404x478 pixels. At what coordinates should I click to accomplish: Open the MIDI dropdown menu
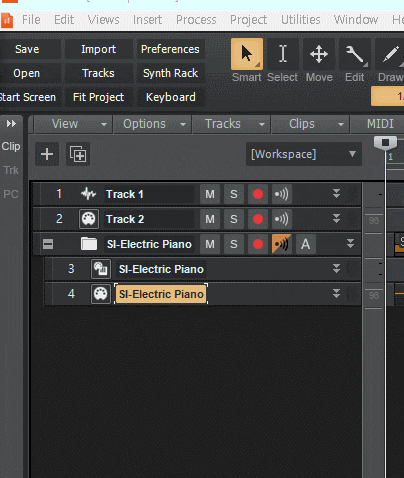pos(377,124)
